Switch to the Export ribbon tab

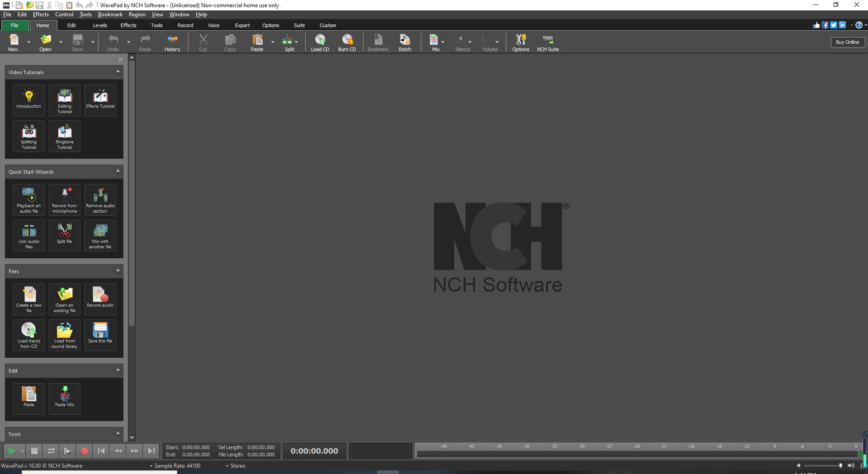242,25
